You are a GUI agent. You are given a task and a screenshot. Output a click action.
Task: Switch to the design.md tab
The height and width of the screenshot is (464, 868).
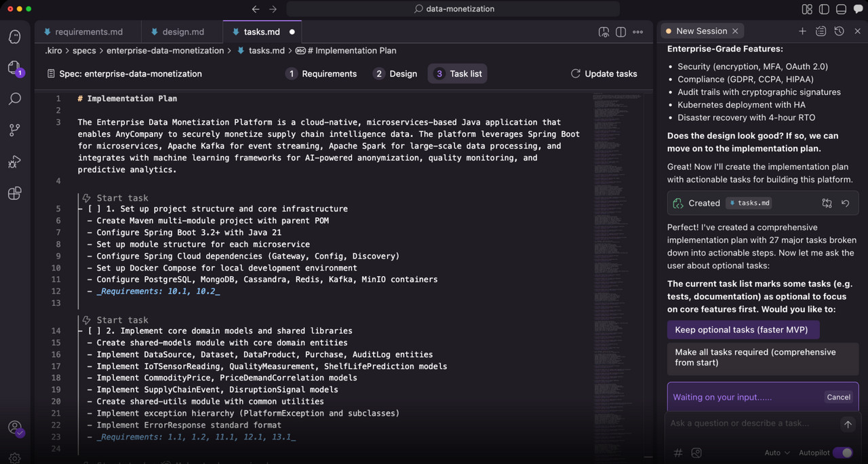182,32
